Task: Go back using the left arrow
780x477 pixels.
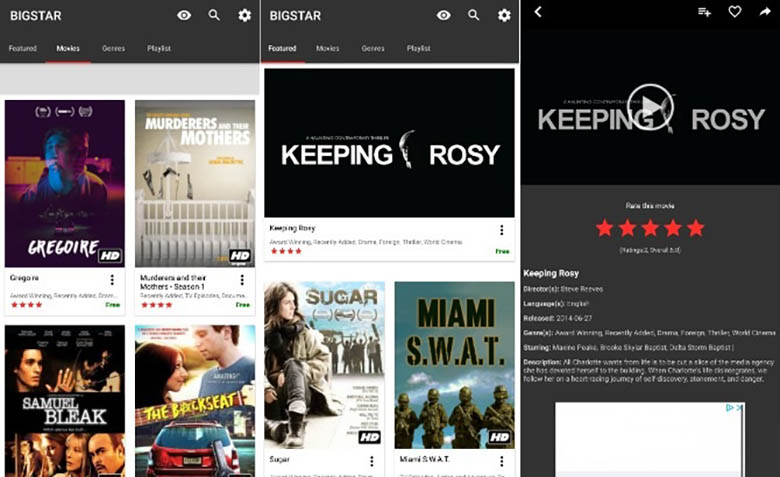Action: pos(538,11)
